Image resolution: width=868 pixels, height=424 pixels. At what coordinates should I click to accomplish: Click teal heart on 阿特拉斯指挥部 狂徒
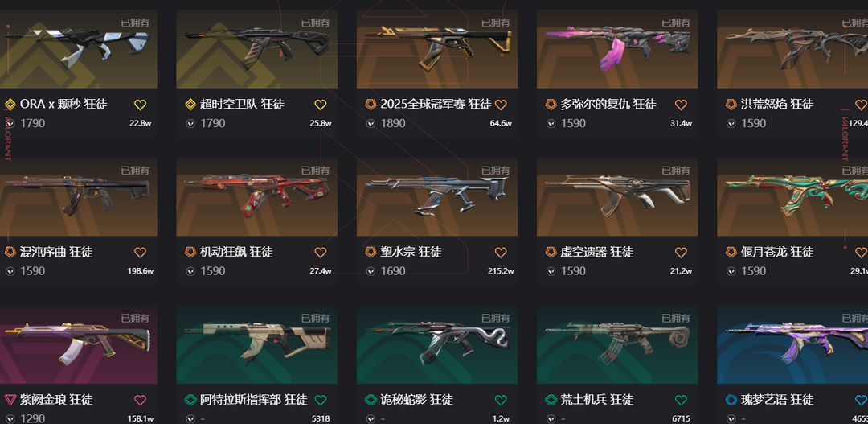[321, 400]
